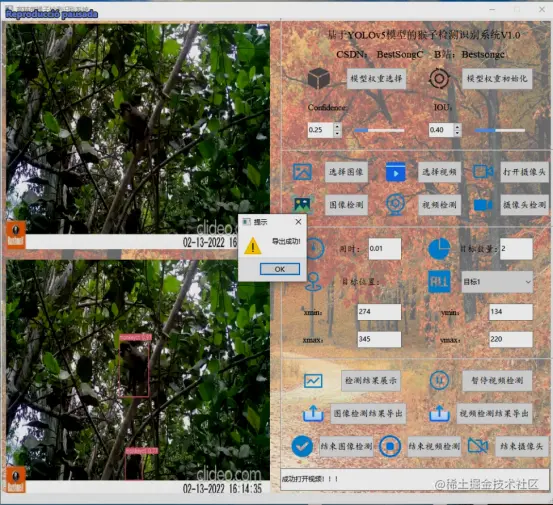Image resolution: width=553 pixels, height=505 pixels.
Task: Click the lower detection result frame
Action: pos(138,376)
